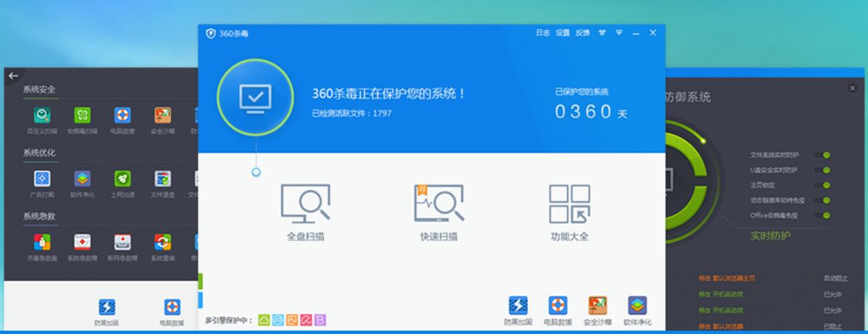The height and width of the screenshot is (334, 868).
Task: Click the '系统安全' section heading in the left window
Action: click(39, 89)
